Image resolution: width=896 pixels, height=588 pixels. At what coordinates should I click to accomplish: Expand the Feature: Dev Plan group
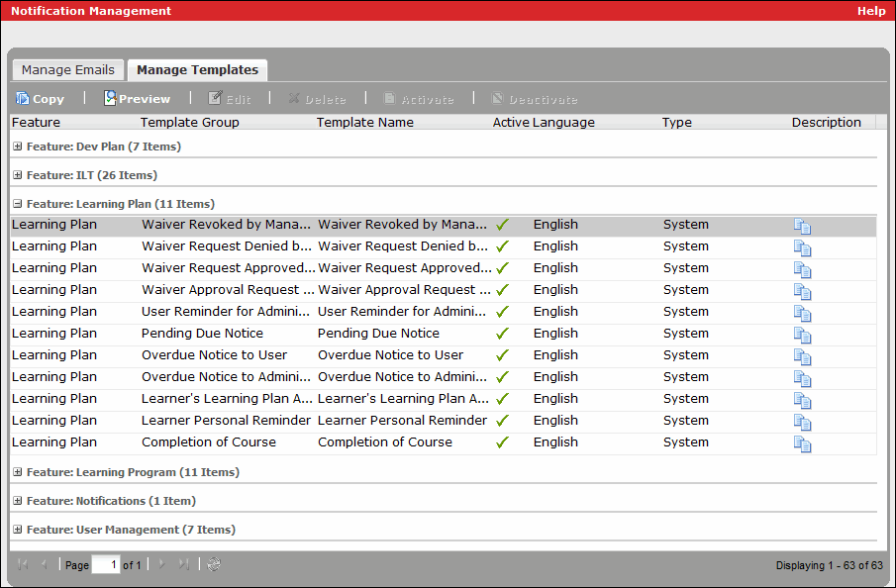point(17,146)
